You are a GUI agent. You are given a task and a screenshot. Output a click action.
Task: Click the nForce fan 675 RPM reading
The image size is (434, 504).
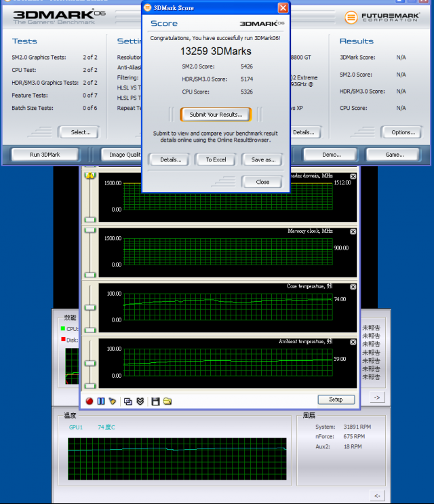[354, 436]
